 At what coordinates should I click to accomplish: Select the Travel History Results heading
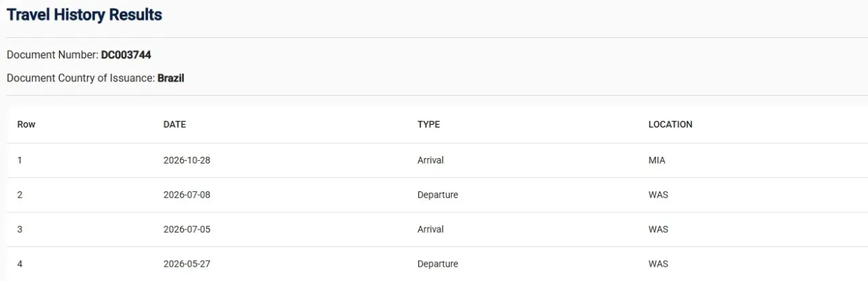(85, 14)
